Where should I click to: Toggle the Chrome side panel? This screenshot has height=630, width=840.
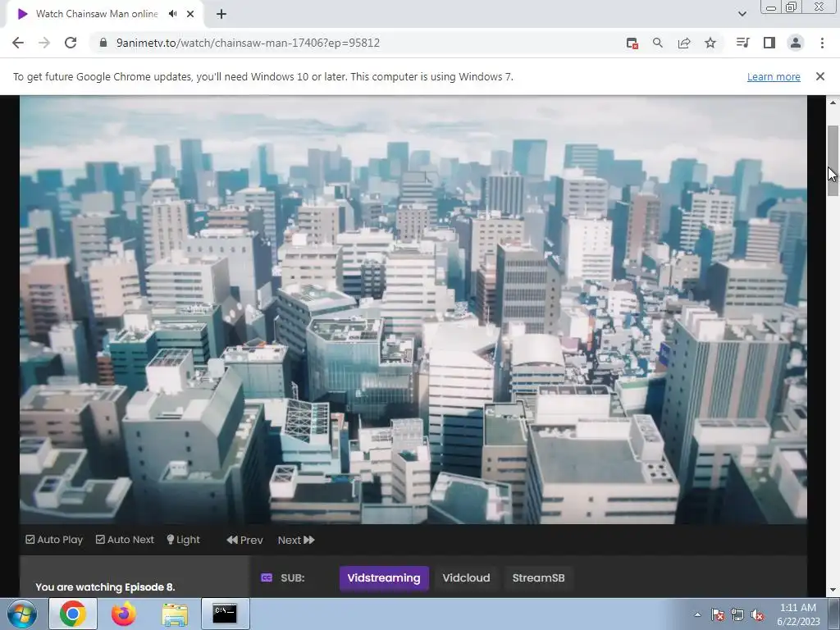(769, 43)
